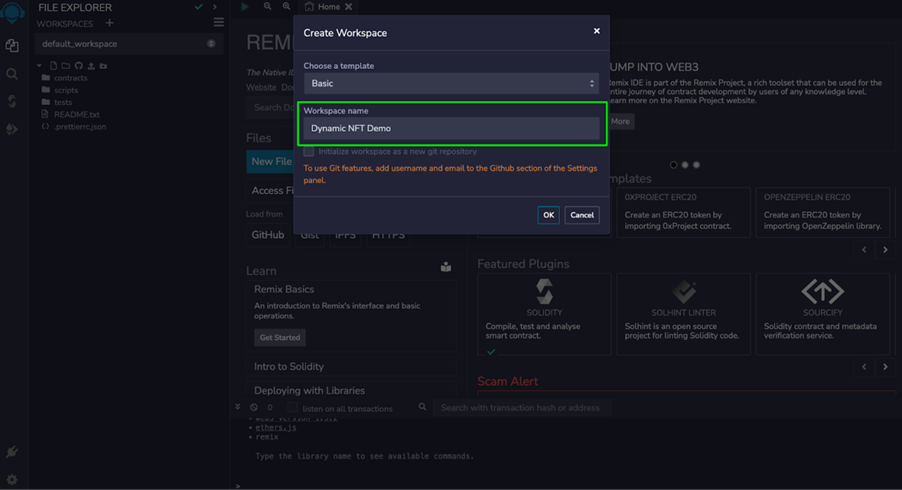Click Get Started under Remix Basics

pos(280,338)
